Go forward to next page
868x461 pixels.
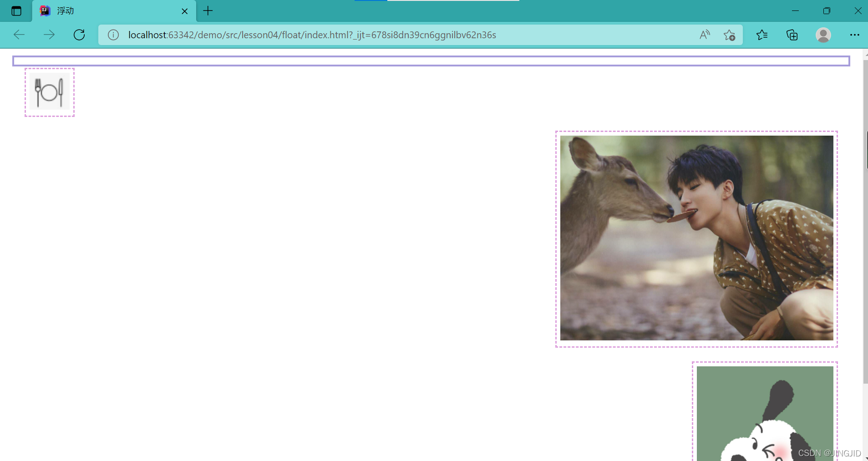pos(49,35)
